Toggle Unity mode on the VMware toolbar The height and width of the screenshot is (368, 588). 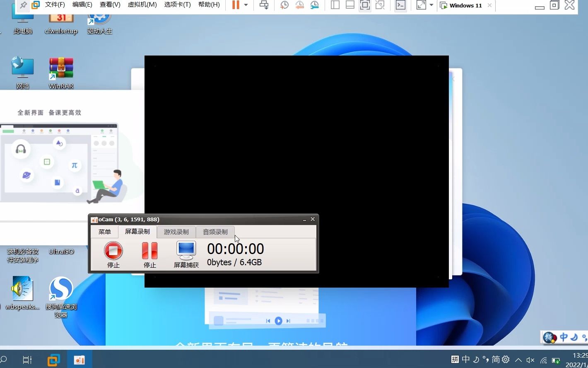pos(380,5)
